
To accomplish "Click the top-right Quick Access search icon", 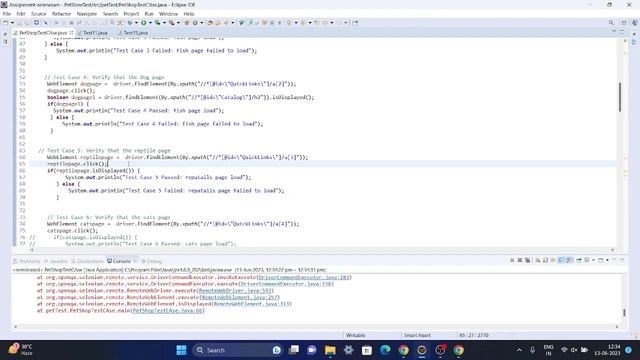I will click(611, 23).
